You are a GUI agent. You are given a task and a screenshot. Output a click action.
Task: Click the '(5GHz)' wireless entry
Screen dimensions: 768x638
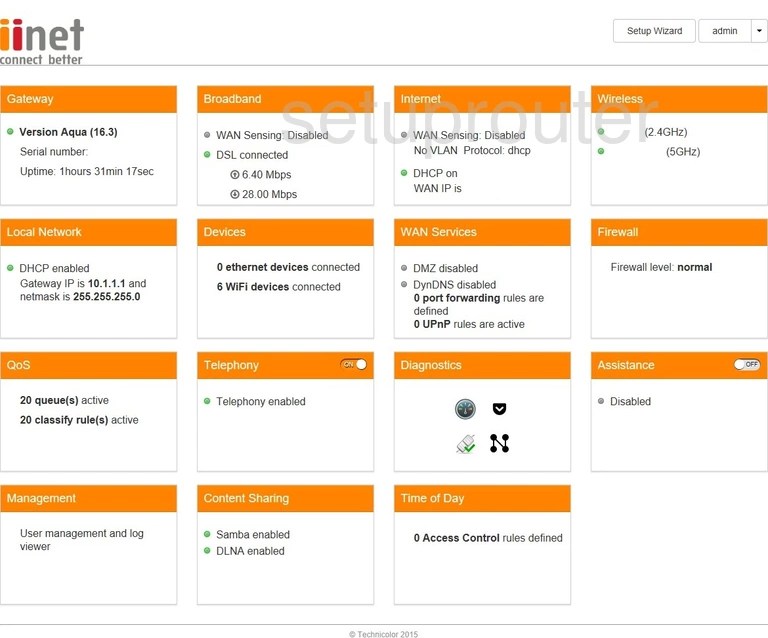(683, 152)
